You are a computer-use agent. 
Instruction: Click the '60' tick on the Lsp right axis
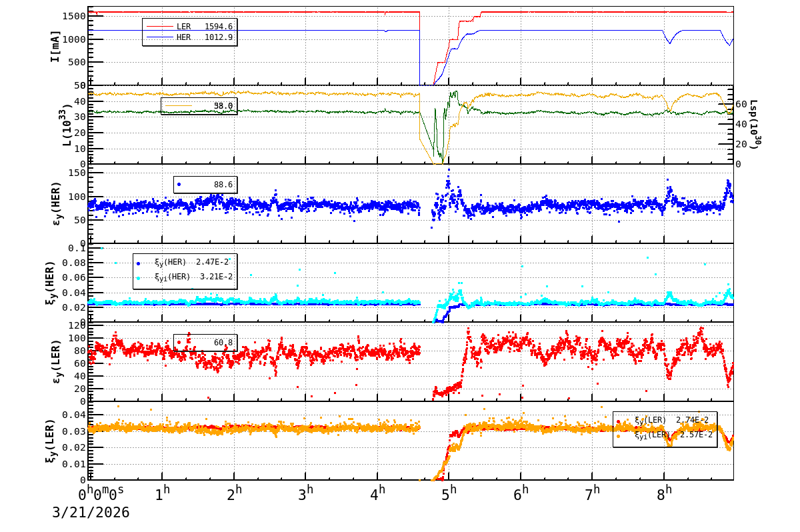[x=742, y=105]
